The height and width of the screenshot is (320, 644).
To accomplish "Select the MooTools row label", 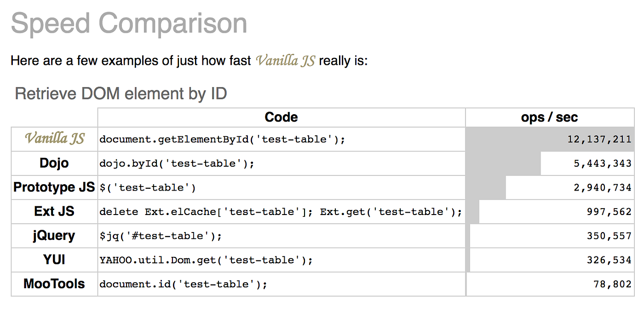I will tap(54, 284).
